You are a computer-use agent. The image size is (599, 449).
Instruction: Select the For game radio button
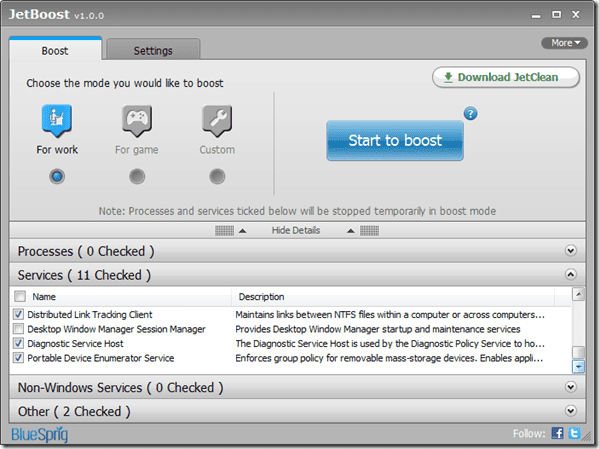[137, 177]
